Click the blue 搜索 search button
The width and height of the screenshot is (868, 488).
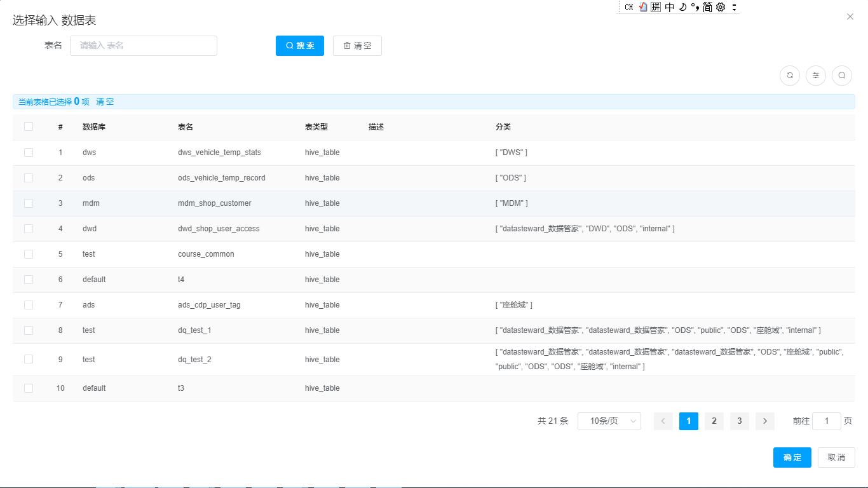300,46
